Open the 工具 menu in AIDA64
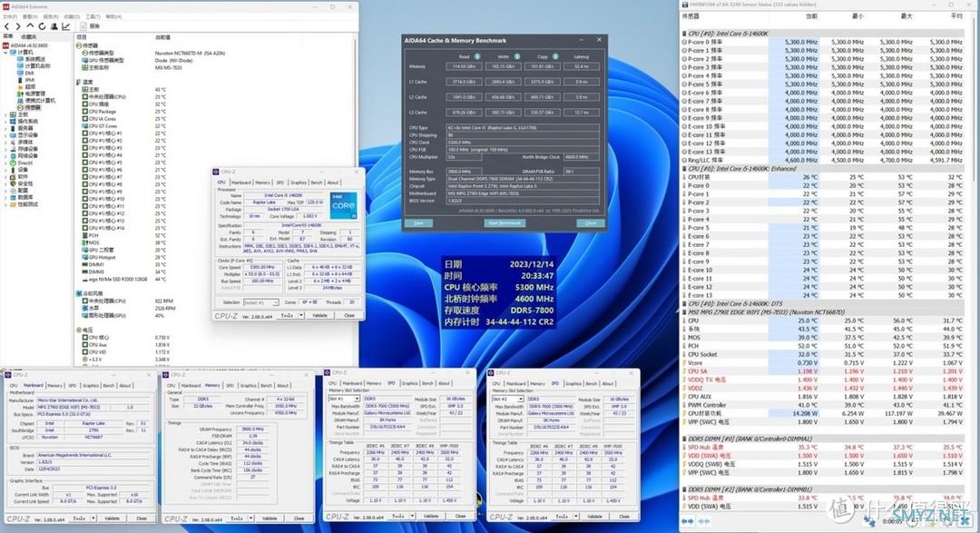This screenshot has width=980, height=533. point(93,17)
